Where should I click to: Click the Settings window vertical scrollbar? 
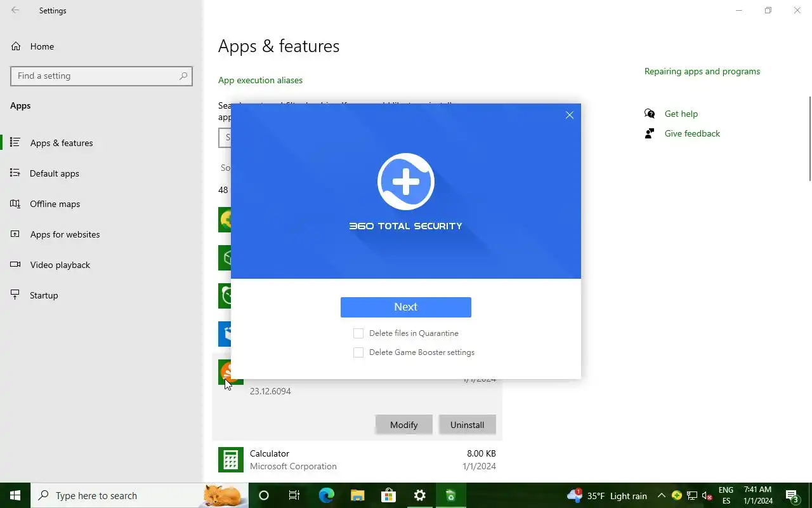809,138
